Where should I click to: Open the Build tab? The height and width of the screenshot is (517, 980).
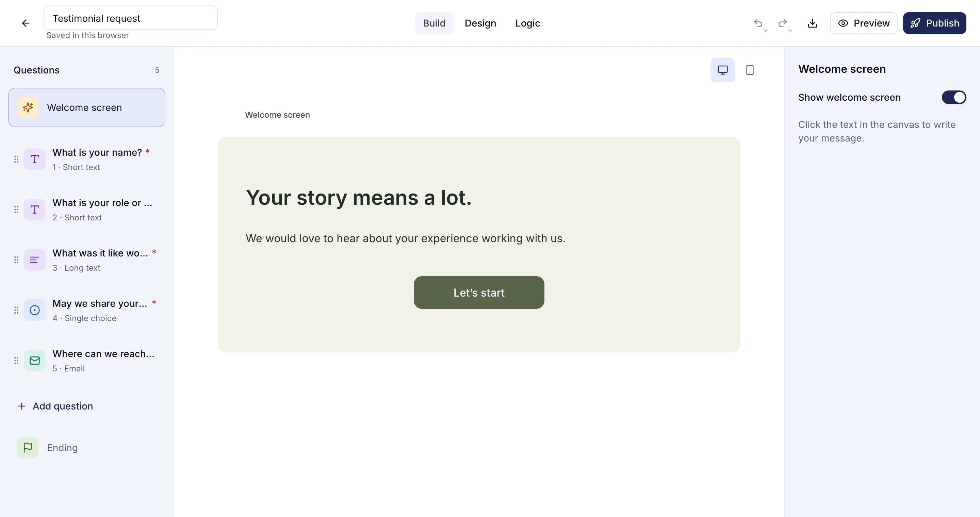(x=434, y=23)
